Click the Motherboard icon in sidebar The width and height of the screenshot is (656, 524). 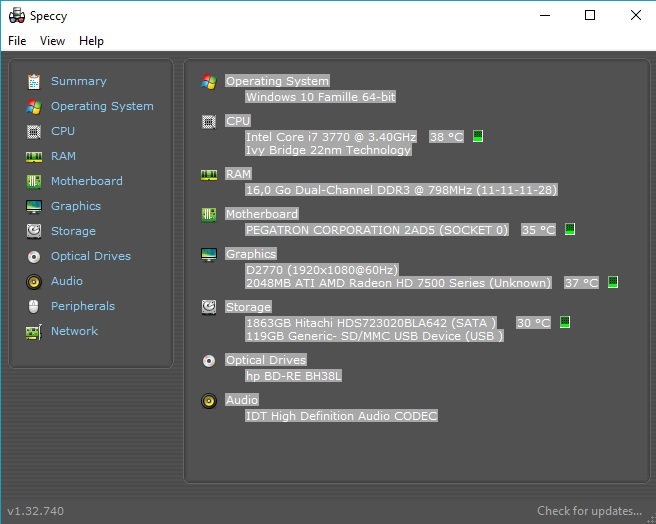pos(34,182)
